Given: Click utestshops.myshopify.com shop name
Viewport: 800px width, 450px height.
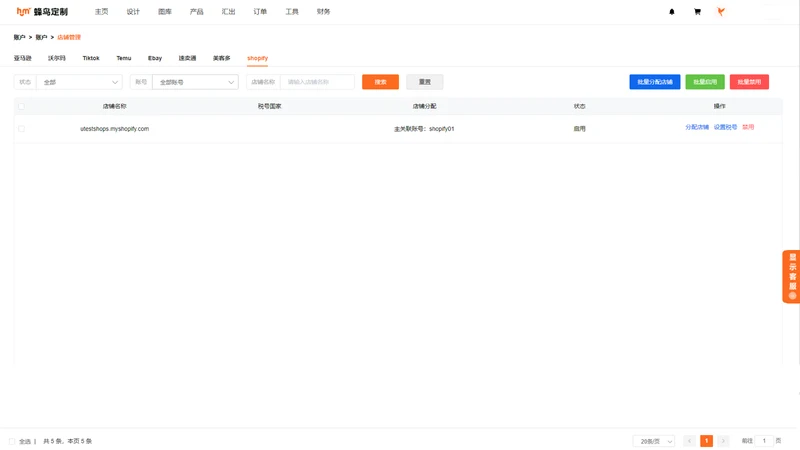Looking at the screenshot, I should pos(114,129).
